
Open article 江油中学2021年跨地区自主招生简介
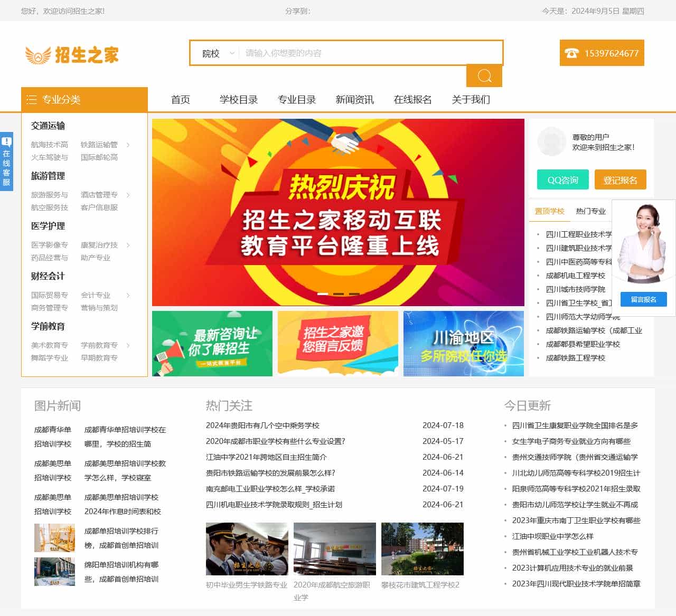click(267, 457)
